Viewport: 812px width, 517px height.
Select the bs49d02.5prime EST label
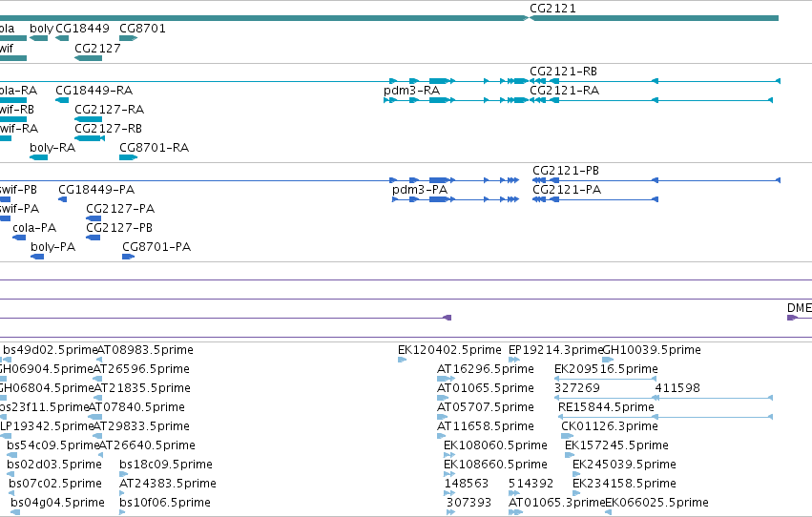pos(51,350)
